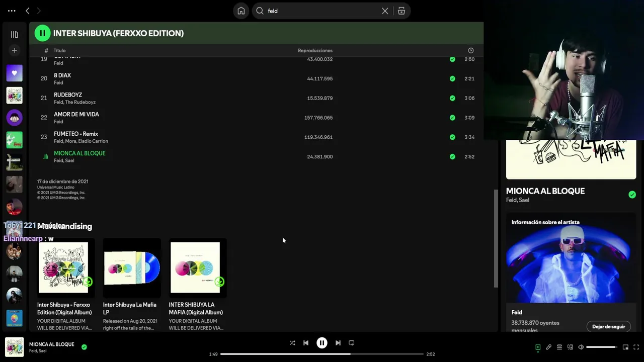Open Inter Shibuya - Ferxxo Edition merch card
Screen dimensions: 644x362
[64, 285]
